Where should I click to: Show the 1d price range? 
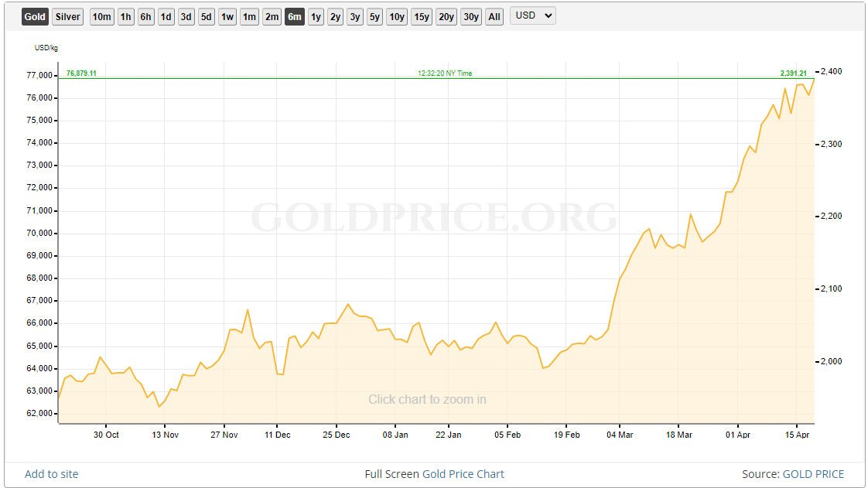[166, 16]
